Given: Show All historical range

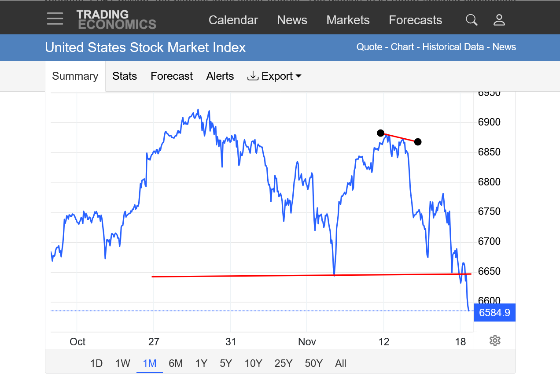Looking at the screenshot, I should [341, 363].
